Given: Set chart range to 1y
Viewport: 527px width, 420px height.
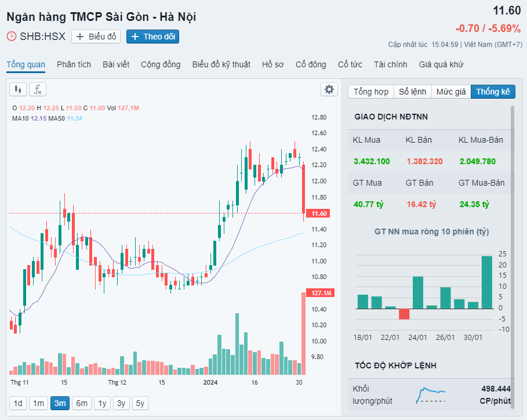Looking at the screenshot, I should pyautogui.click(x=102, y=403).
